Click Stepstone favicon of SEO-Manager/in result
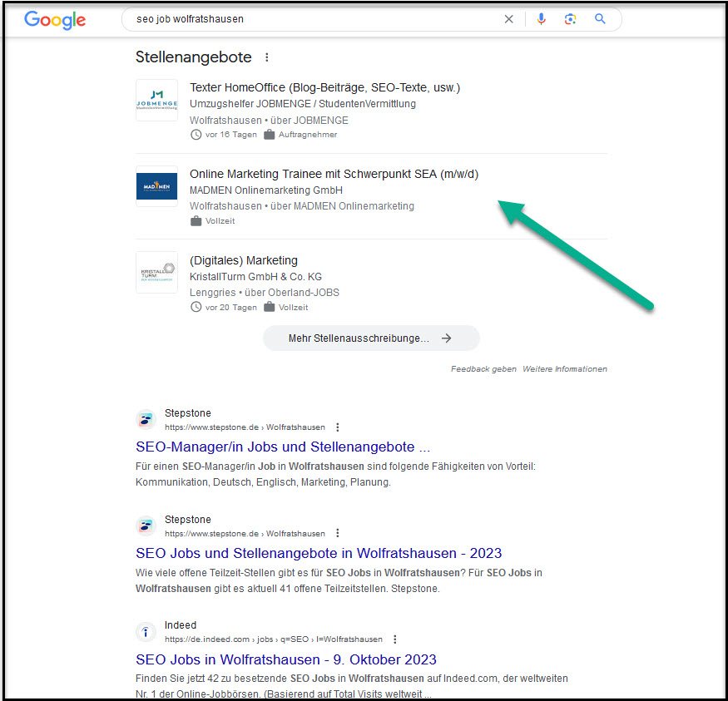The height and width of the screenshot is (701, 728). [x=146, y=420]
